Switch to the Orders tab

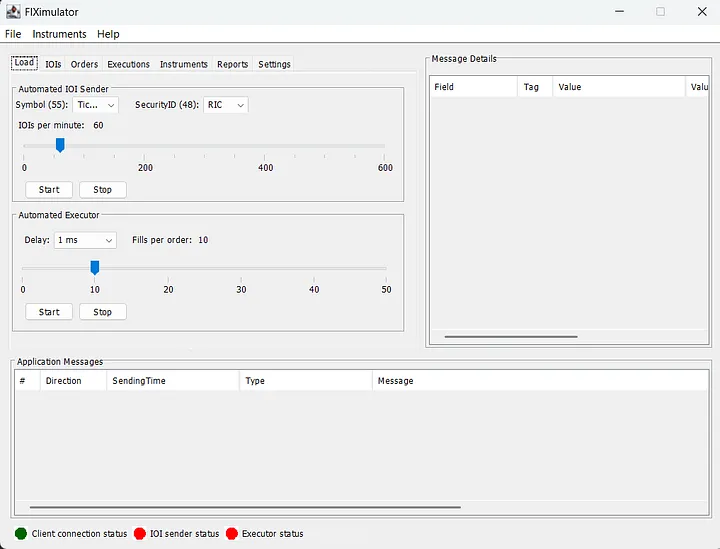84,64
